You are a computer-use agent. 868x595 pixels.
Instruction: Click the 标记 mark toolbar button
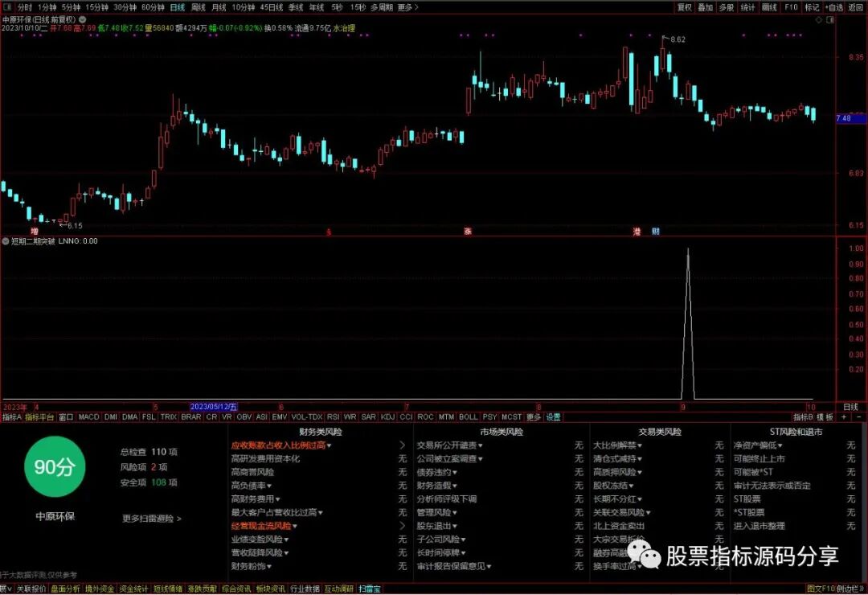[812, 7]
